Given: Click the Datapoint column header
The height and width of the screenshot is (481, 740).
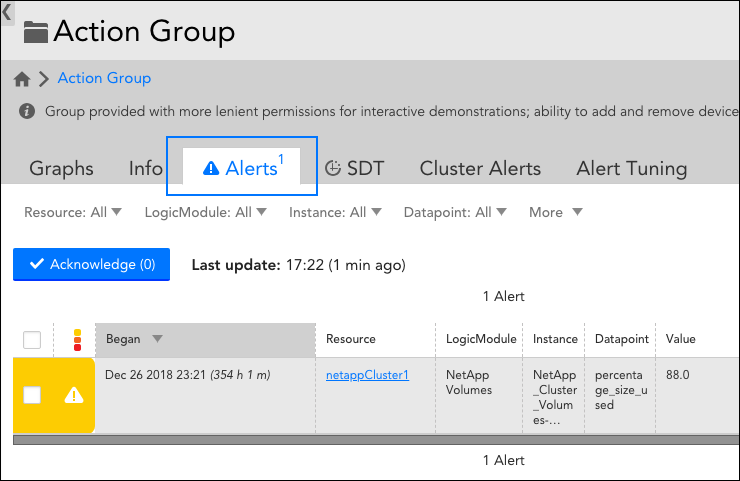Looking at the screenshot, I should [622, 339].
